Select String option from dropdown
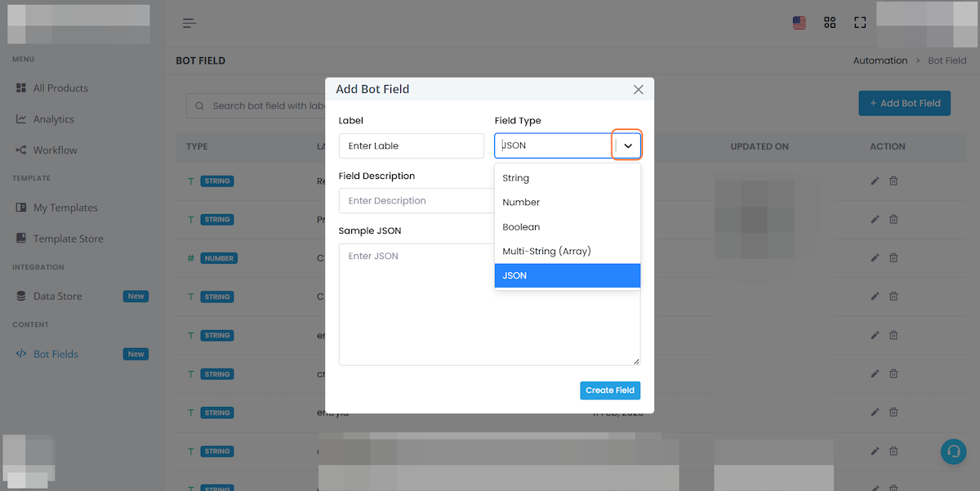Viewport: 980px width, 491px height. coord(568,178)
